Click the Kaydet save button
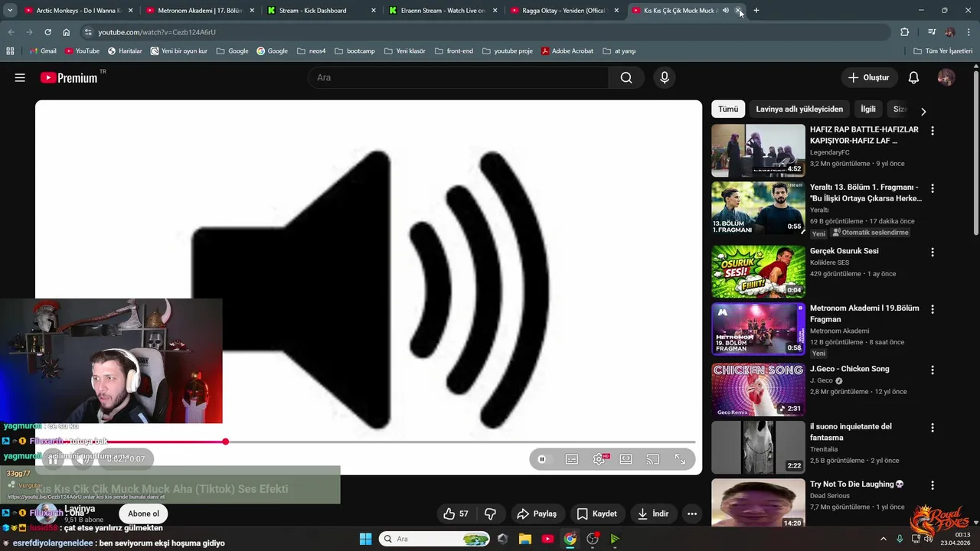980x551 pixels. click(596, 514)
